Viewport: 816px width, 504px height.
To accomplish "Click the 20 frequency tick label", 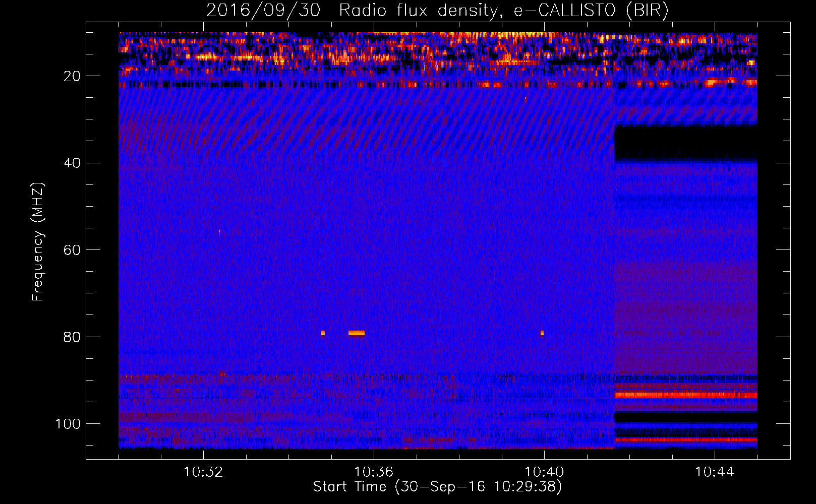I will coord(73,76).
